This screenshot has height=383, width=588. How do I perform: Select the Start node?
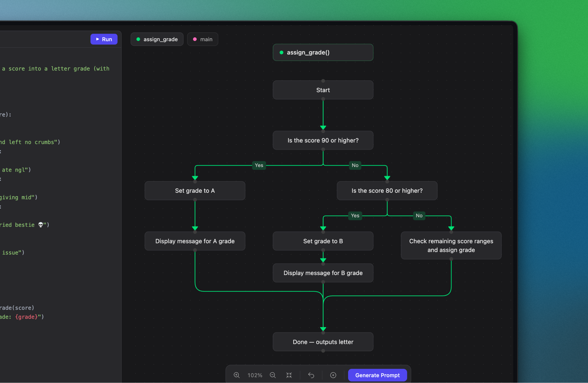click(323, 90)
